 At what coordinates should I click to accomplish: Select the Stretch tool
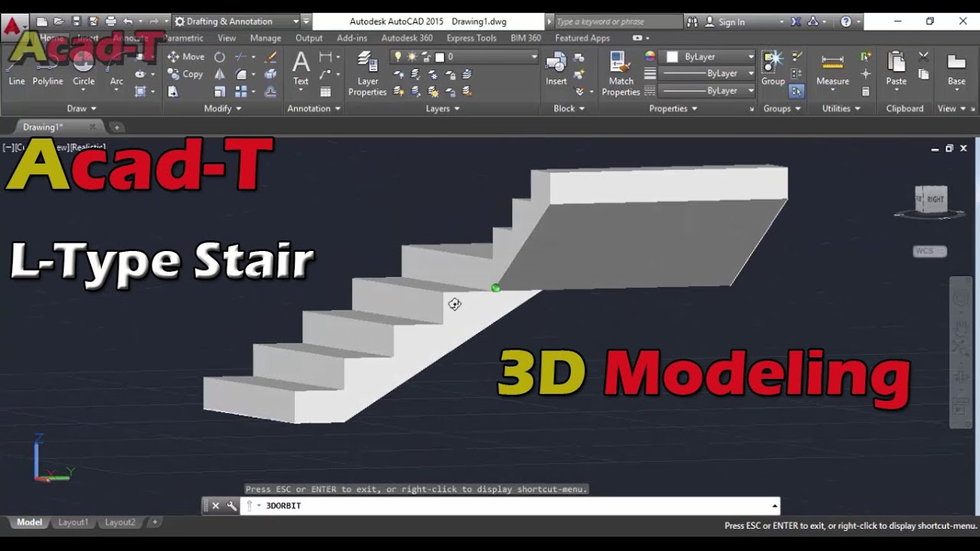[x=173, y=92]
